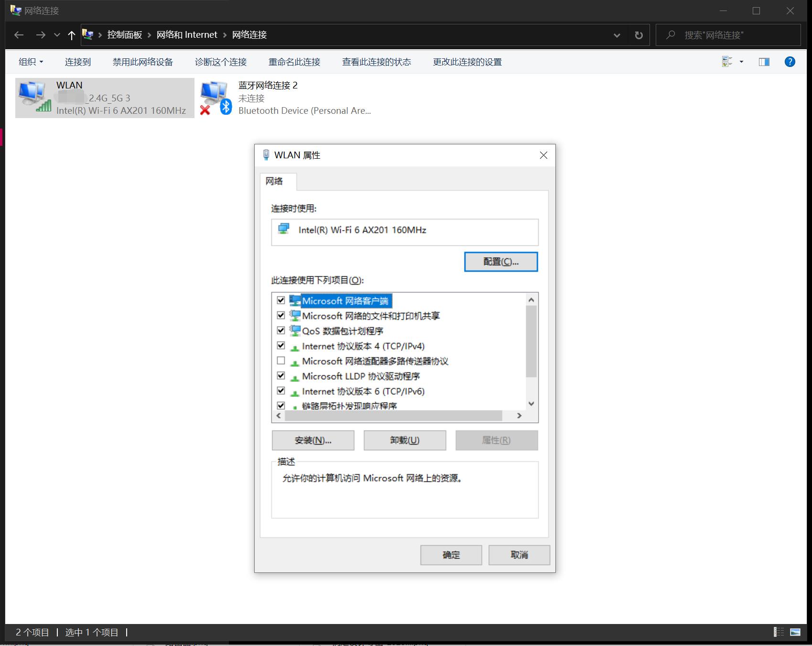Screen dimensions: 812x646
Task: Click the 配置 button
Action: (500, 262)
